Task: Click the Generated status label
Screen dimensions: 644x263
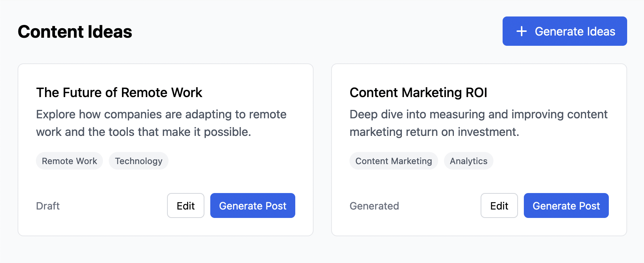Action: (374, 206)
